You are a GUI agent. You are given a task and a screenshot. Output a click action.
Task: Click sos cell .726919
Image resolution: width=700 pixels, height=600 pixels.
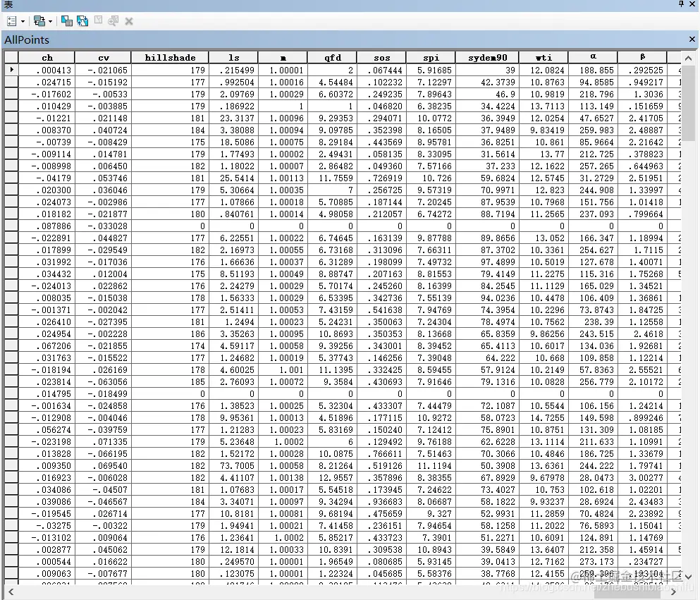click(x=381, y=178)
